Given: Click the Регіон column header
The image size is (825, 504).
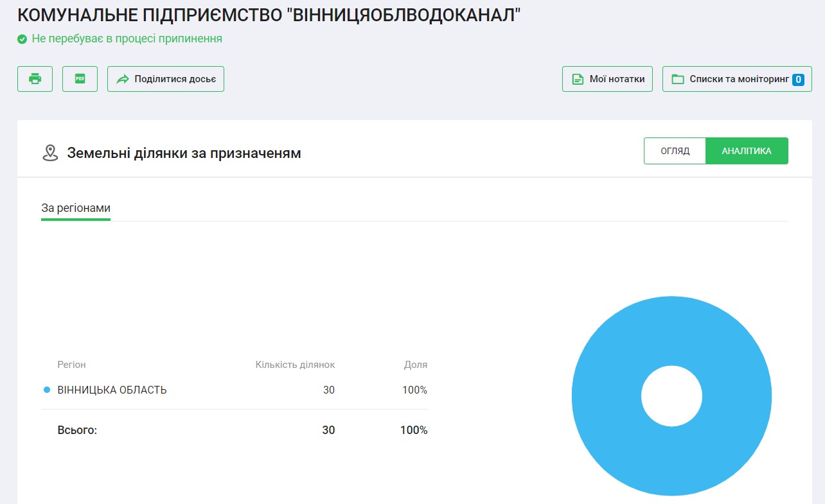Looking at the screenshot, I should (71, 365).
